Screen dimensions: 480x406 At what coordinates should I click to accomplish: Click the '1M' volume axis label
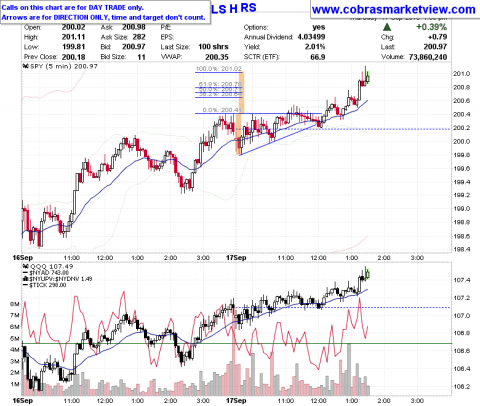coord(15,384)
